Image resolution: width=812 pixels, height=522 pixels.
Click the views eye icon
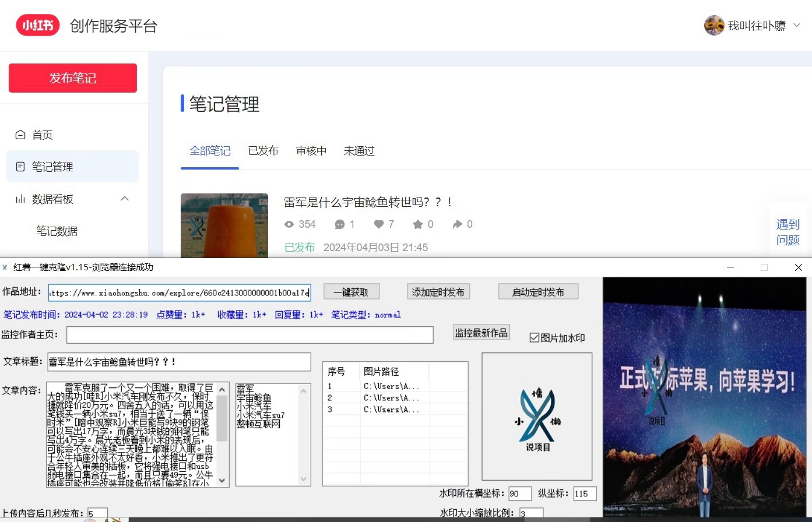coord(289,224)
